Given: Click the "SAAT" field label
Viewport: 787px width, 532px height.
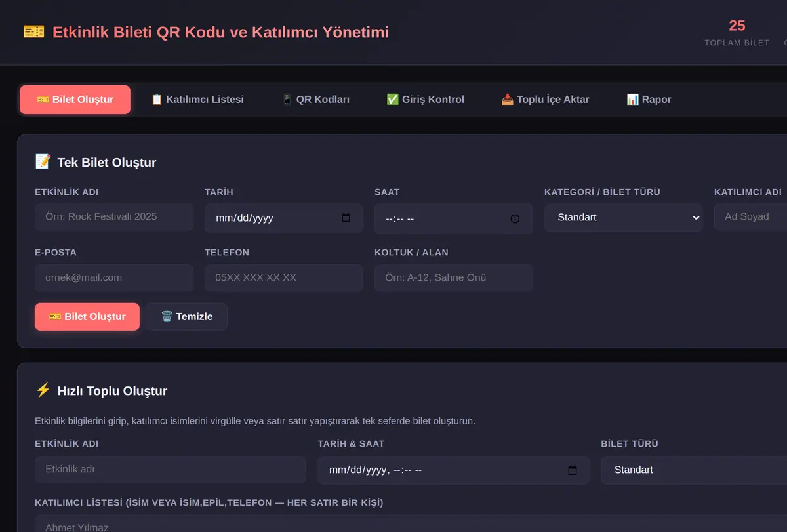Looking at the screenshot, I should point(387,192).
